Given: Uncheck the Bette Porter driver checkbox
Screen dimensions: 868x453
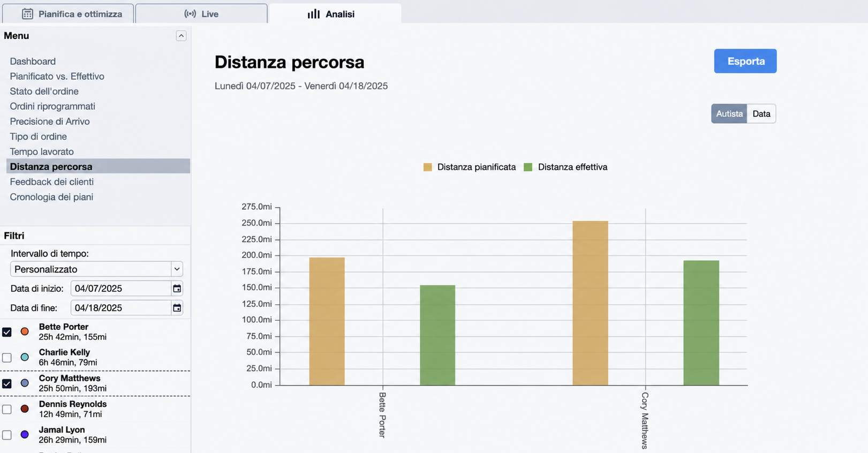Looking at the screenshot, I should point(7,332).
